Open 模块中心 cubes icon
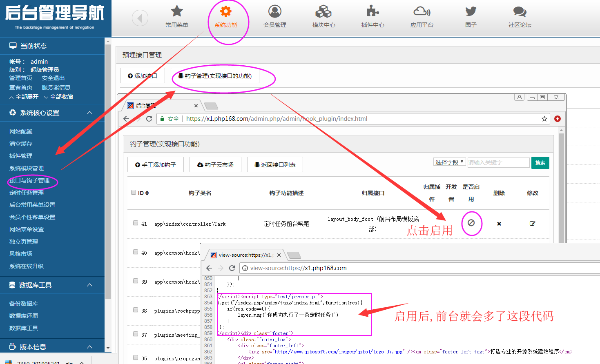The width and height of the screenshot is (600, 364). (323, 11)
